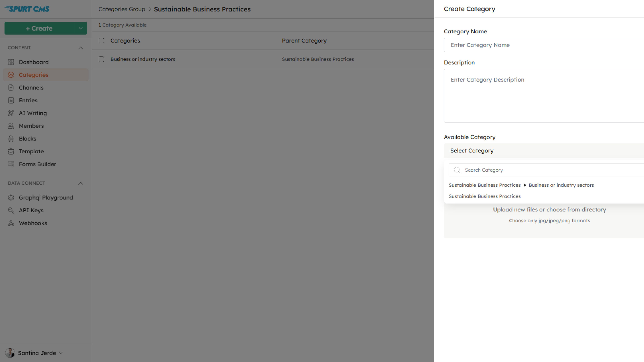Image resolution: width=644 pixels, height=362 pixels.
Task: Toggle the Business or industry sectors checkbox
Action: (101, 59)
